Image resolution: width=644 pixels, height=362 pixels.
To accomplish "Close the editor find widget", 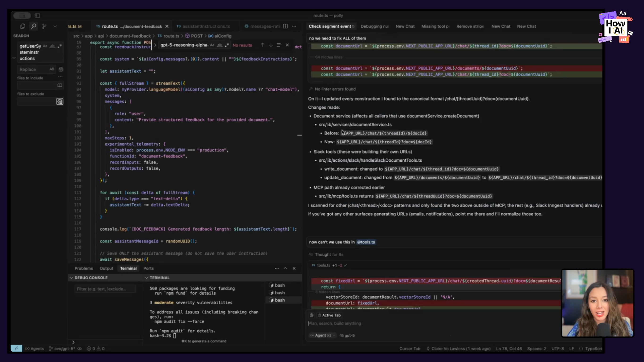I will click(287, 45).
